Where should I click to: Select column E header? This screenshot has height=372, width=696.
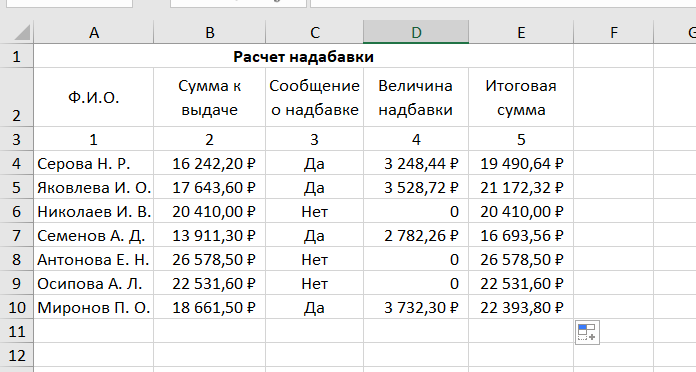coord(521,32)
